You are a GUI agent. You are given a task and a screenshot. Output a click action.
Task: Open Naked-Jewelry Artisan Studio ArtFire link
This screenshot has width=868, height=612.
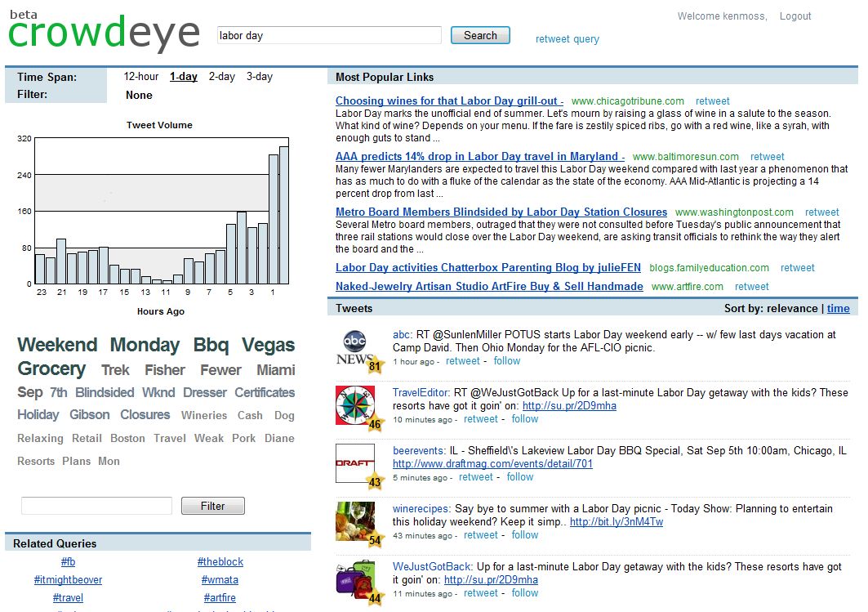[x=489, y=286]
